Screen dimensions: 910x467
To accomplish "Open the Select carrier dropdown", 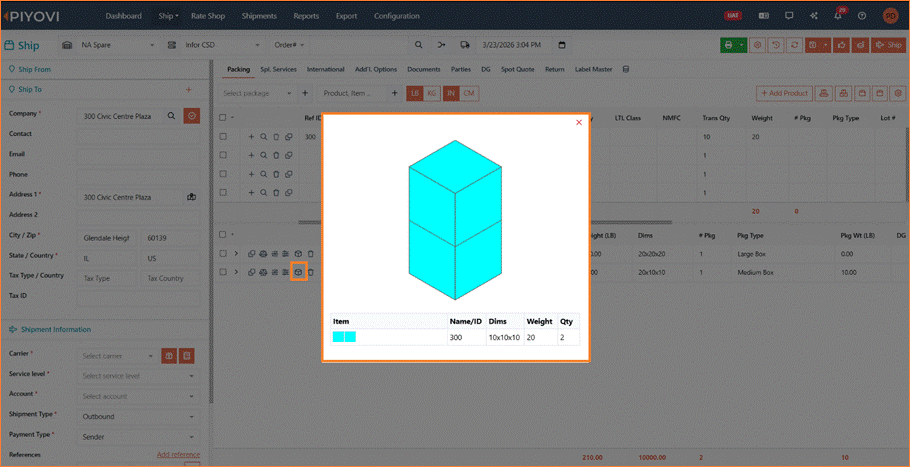I will click(x=117, y=356).
